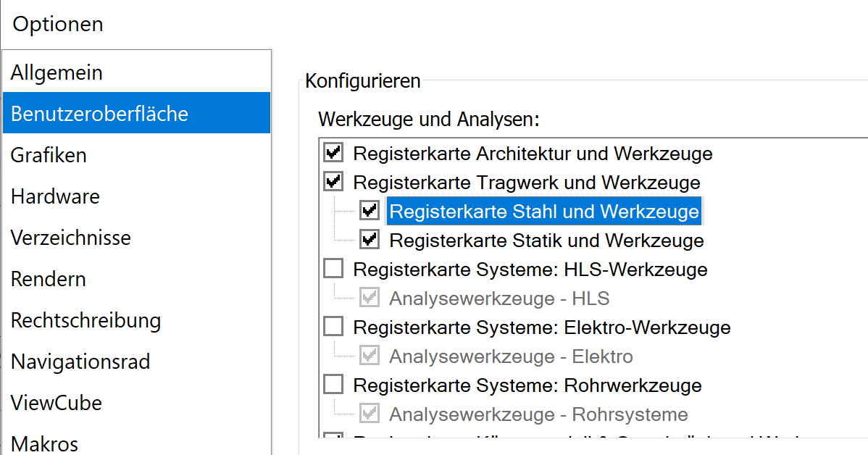
Task: Show the Rendern options
Action: (48, 279)
